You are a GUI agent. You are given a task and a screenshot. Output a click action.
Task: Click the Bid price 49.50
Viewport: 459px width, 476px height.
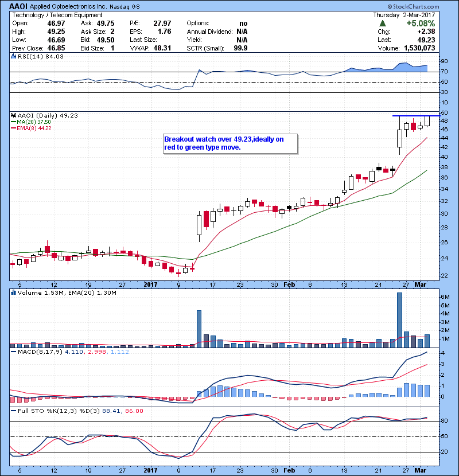106,40
